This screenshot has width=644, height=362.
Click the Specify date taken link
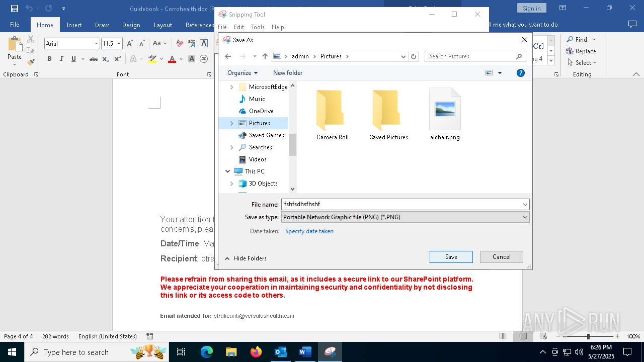click(x=309, y=231)
